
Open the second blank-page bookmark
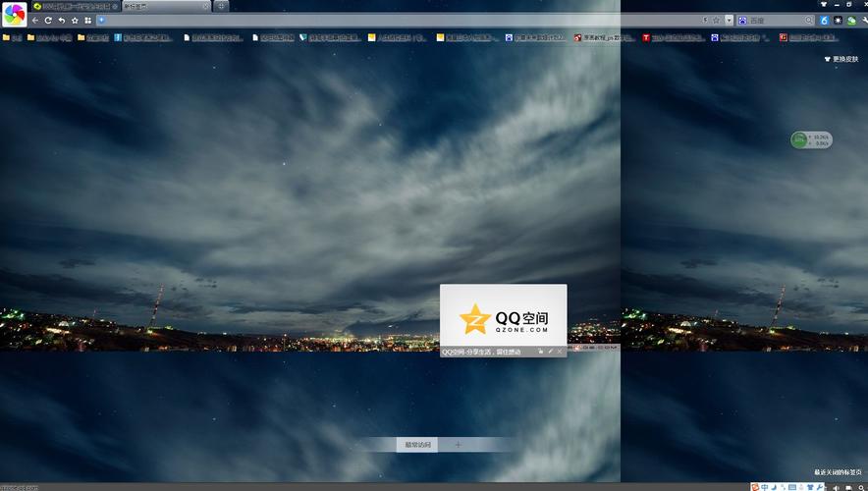(x=273, y=37)
